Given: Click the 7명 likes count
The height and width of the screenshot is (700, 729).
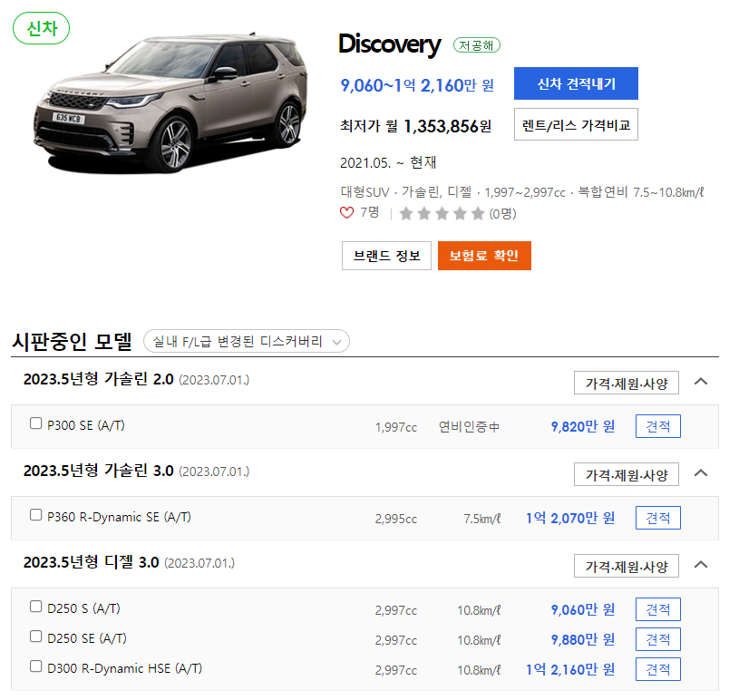Looking at the screenshot, I should [x=370, y=212].
